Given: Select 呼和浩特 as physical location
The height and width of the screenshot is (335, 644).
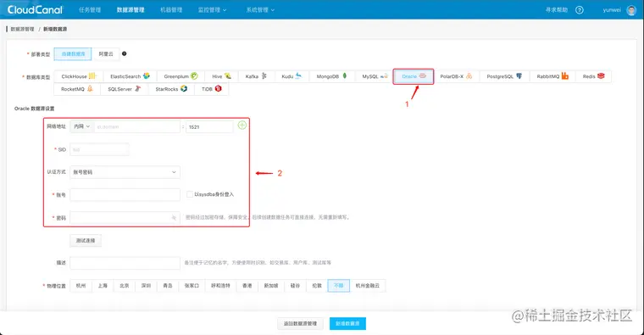Looking at the screenshot, I should click(220, 286).
